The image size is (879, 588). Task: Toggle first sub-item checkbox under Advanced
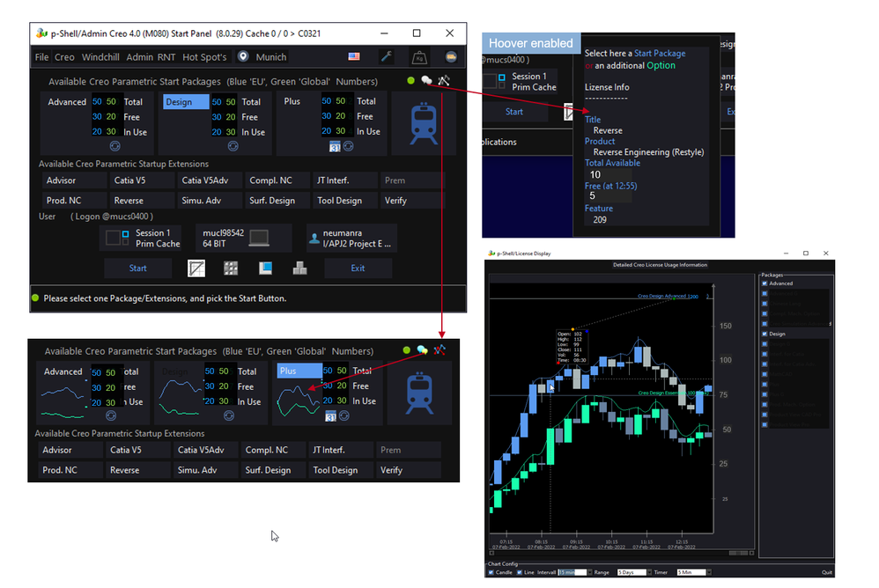[x=765, y=293]
